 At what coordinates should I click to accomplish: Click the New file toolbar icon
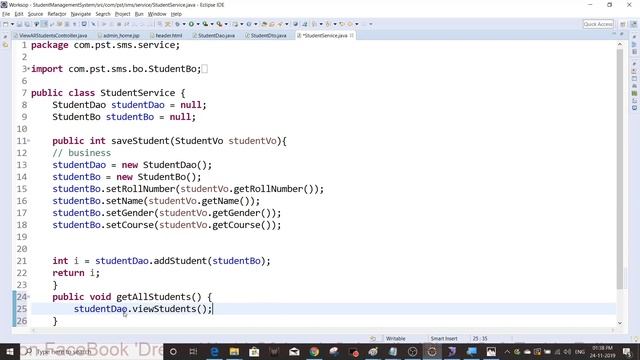point(5,24)
